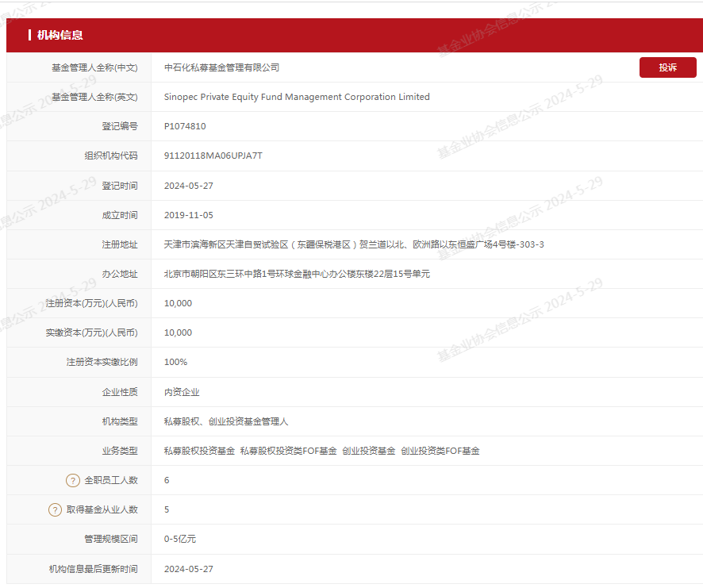Select the 注册地址 Tianjin address text
This screenshot has height=588, width=703.
point(354,244)
